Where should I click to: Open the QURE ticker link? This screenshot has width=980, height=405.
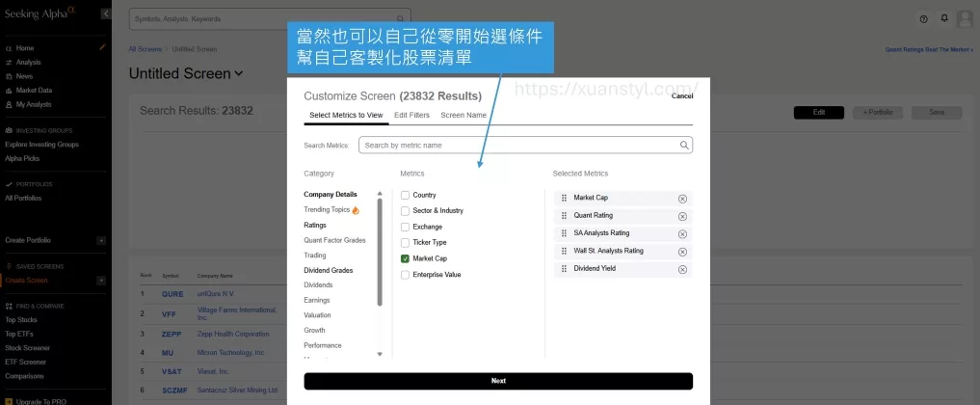click(x=172, y=294)
